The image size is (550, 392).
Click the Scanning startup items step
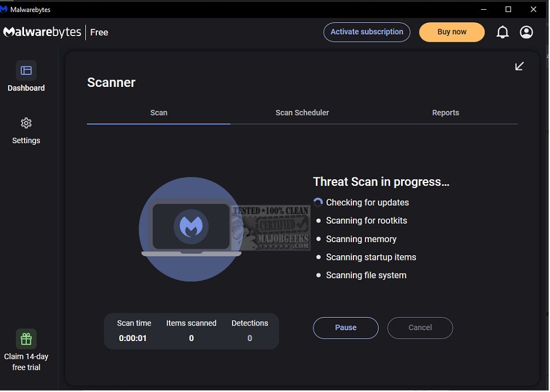pos(371,257)
